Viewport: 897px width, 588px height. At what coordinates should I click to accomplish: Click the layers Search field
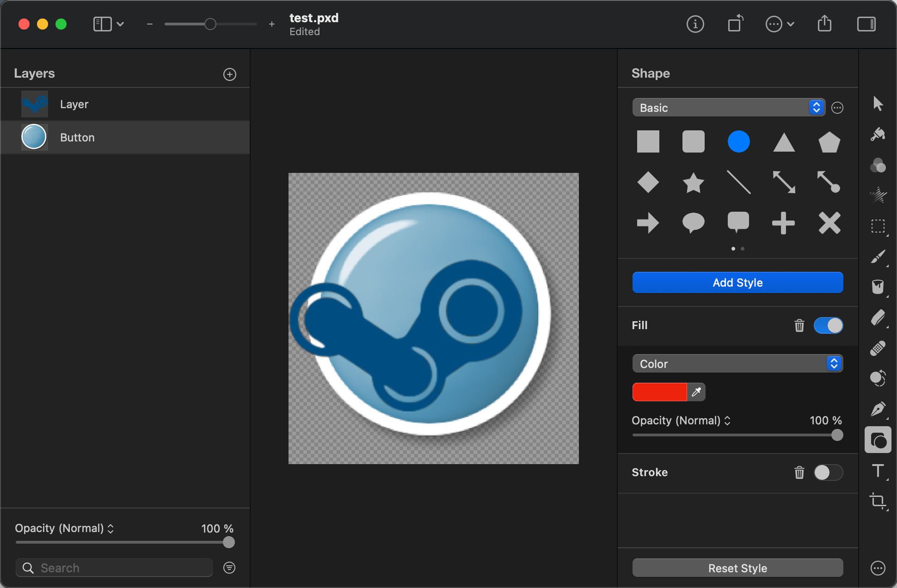click(x=114, y=568)
